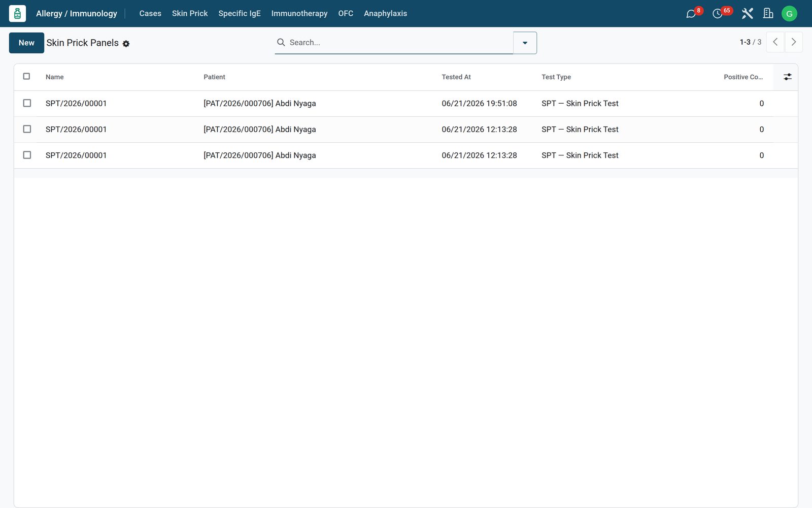Open the OFC menu
The width and height of the screenshot is (812, 508).
(346, 14)
